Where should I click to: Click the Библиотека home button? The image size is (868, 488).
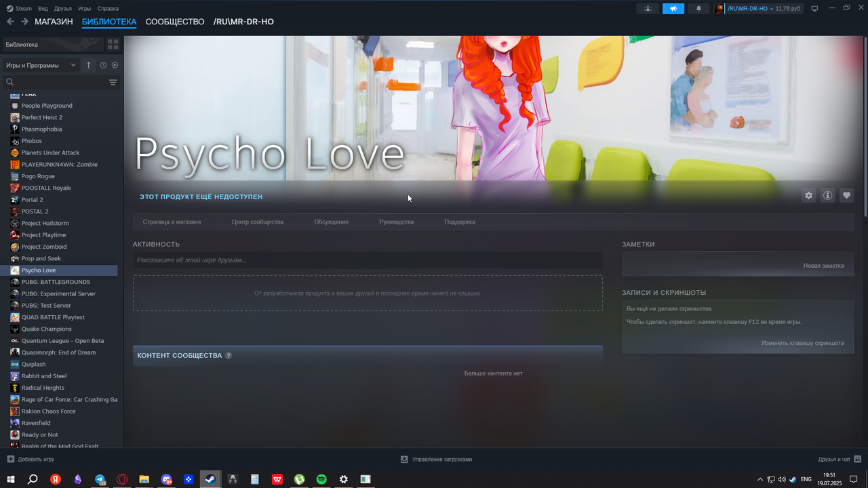[53, 44]
